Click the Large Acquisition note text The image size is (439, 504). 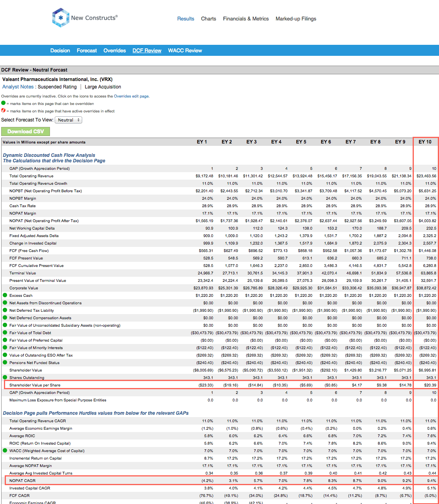103,87
